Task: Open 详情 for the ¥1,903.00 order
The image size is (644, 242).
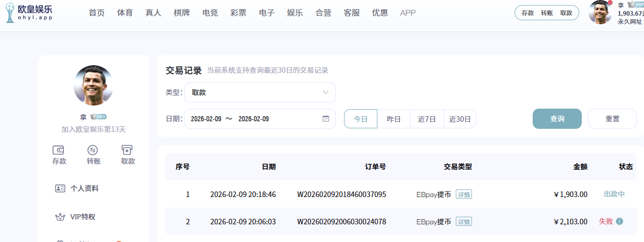Action: click(463, 195)
